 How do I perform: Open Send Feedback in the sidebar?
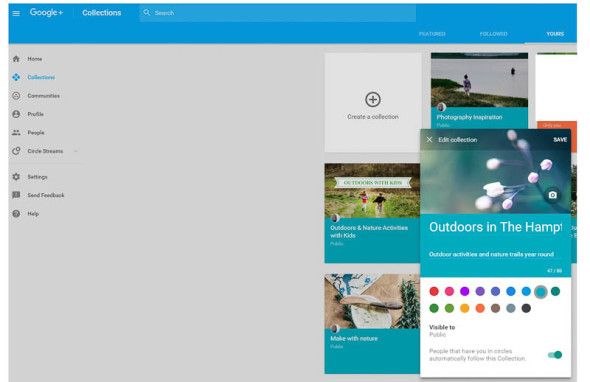[46, 195]
